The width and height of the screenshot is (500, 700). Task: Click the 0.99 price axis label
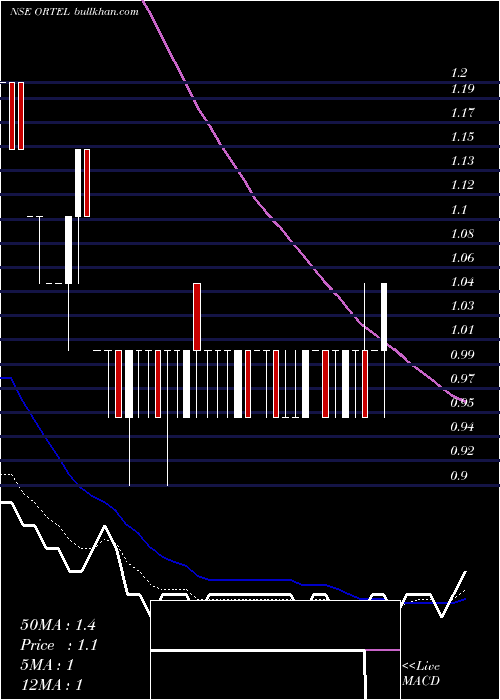coord(462,355)
